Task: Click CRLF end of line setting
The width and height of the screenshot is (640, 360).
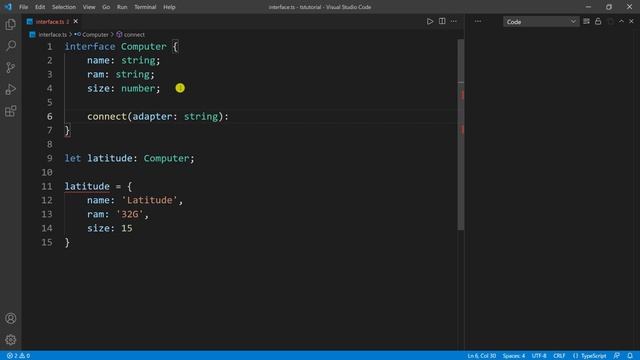Action: click(x=559, y=356)
